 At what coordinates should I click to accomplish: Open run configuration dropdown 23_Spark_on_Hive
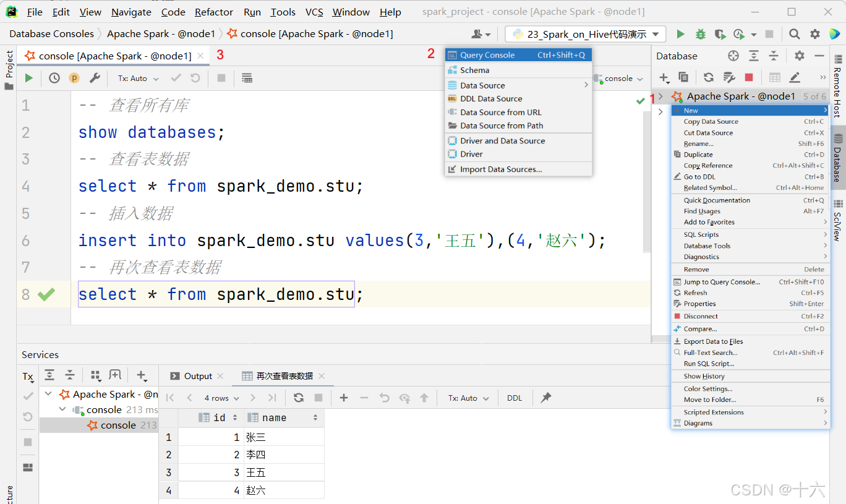(x=586, y=34)
